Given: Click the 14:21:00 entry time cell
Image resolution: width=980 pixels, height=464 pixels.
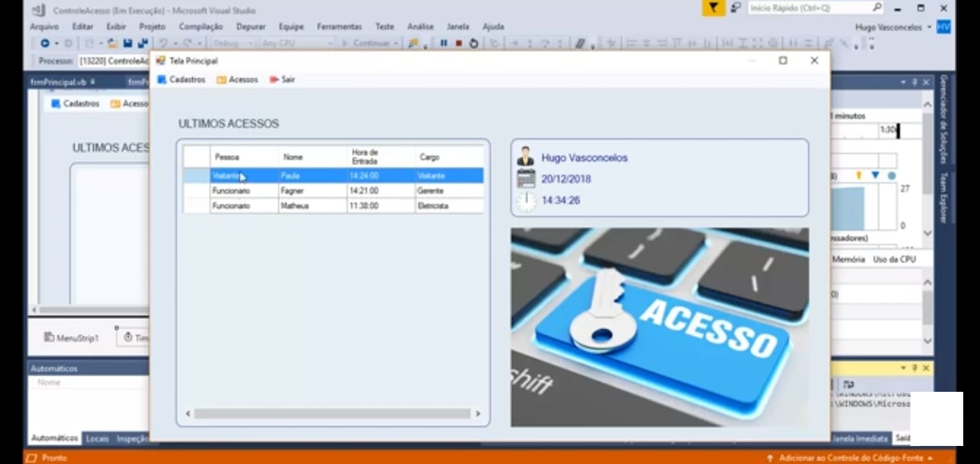Looking at the screenshot, I should pos(381,191).
